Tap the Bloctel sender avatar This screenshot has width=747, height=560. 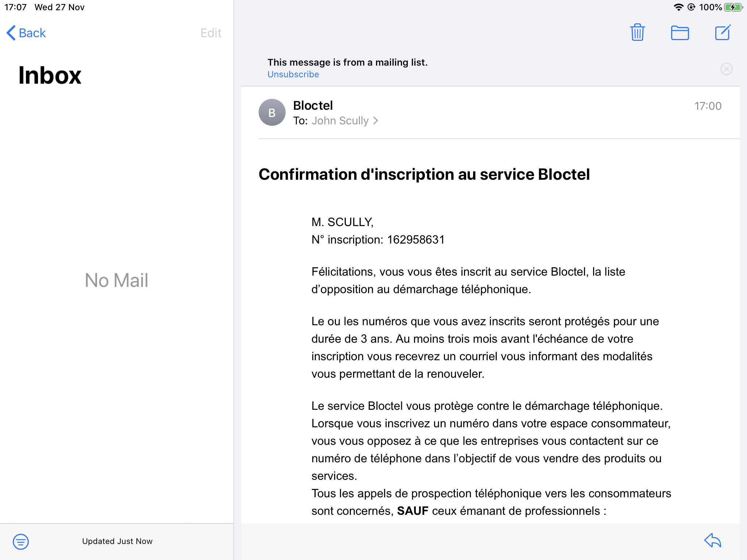click(x=272, y=112)
